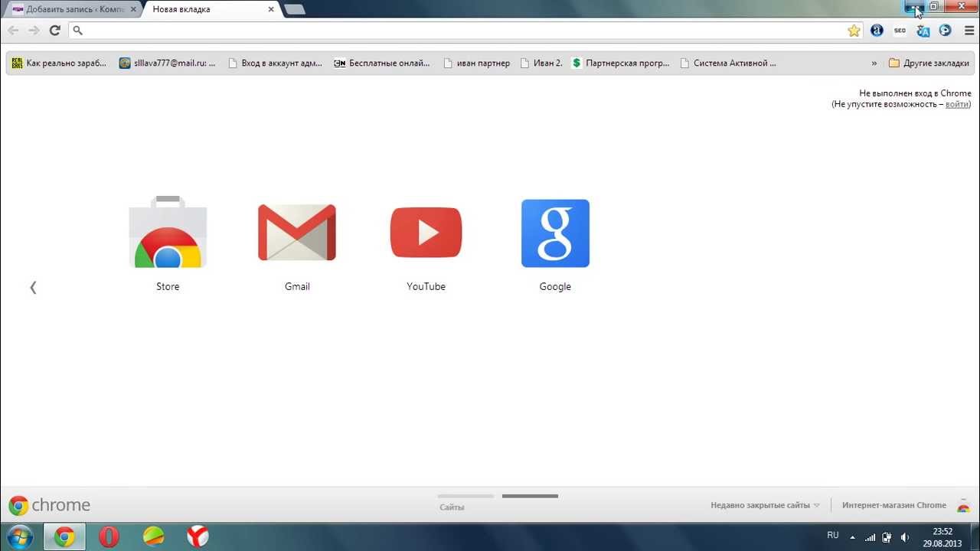Select the apps page indicator bar
The image size is (980, 551).
click(x=530, y=497)
